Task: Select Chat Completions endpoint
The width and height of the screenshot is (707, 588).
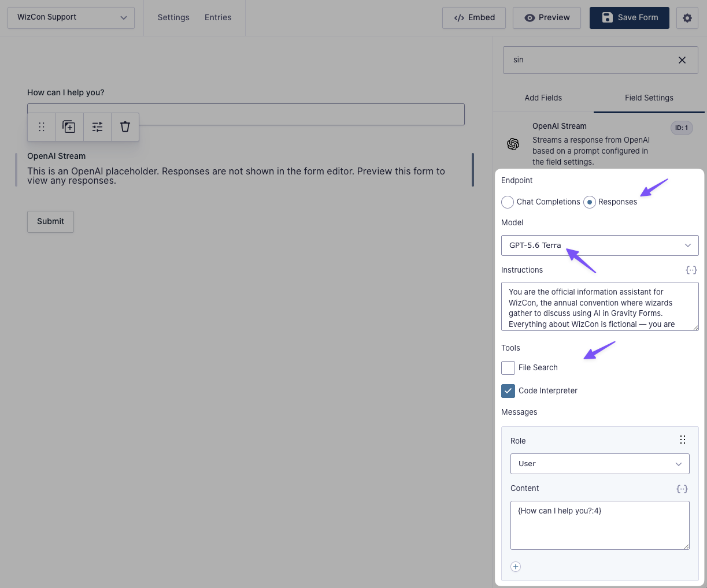Action: 508,202
